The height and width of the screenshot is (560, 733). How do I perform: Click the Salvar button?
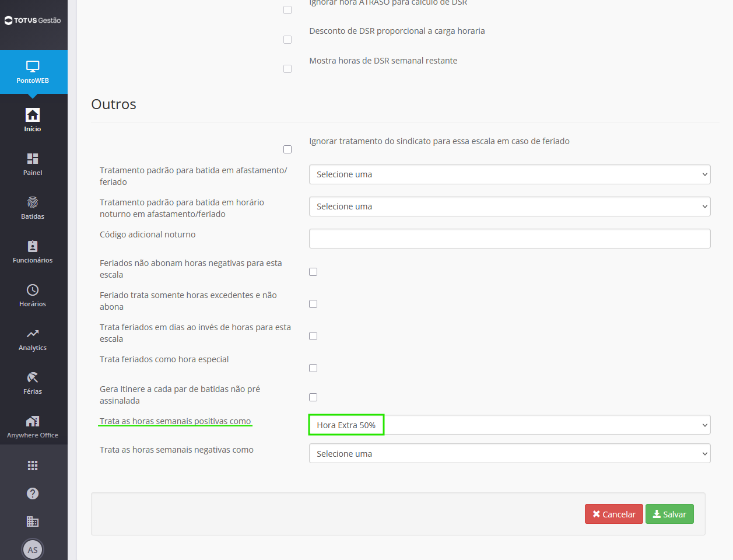[x=669, y=514]
